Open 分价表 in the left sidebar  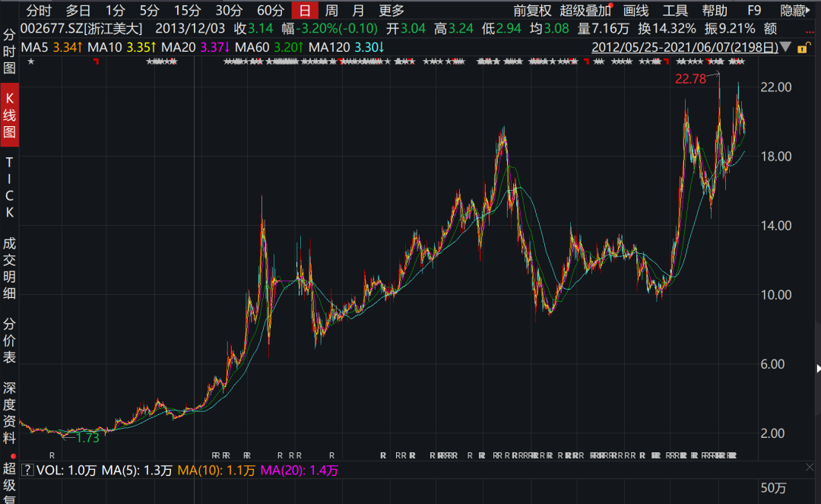coord(9,341)
